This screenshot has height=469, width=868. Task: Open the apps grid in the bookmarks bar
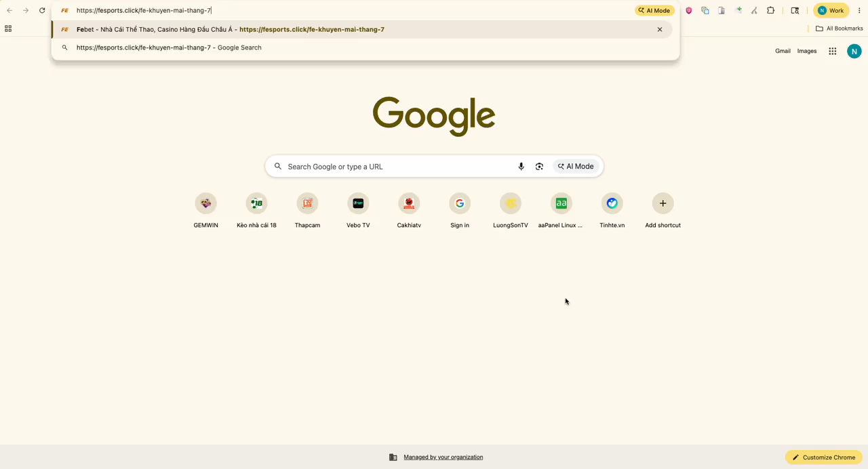click(8, 28)
